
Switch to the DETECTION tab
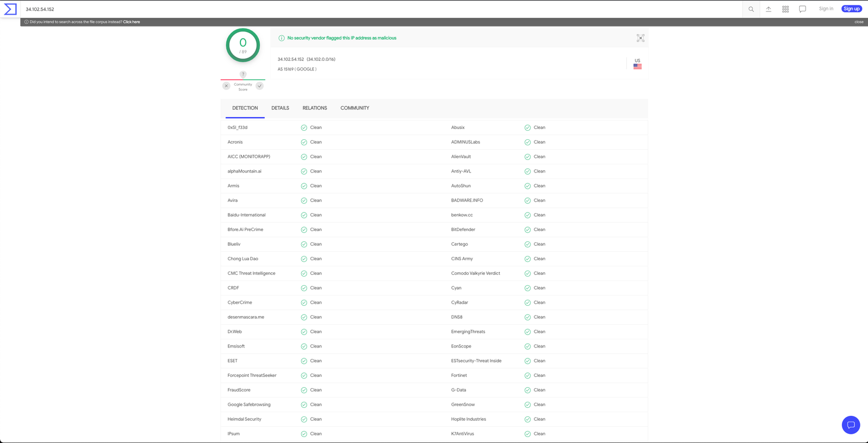(x=245, y=108)
